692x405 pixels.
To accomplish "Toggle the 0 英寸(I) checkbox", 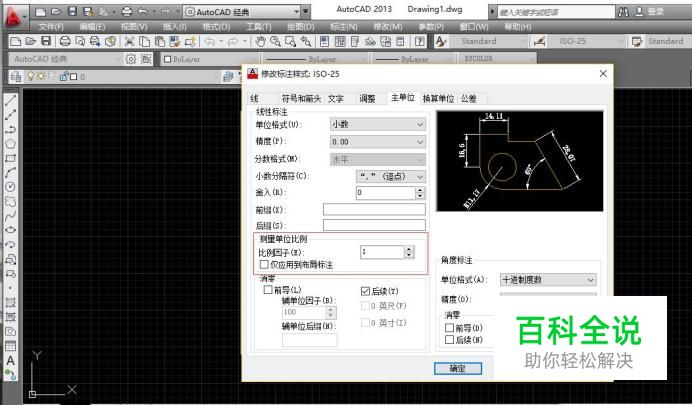I will (x=365, y=322).
